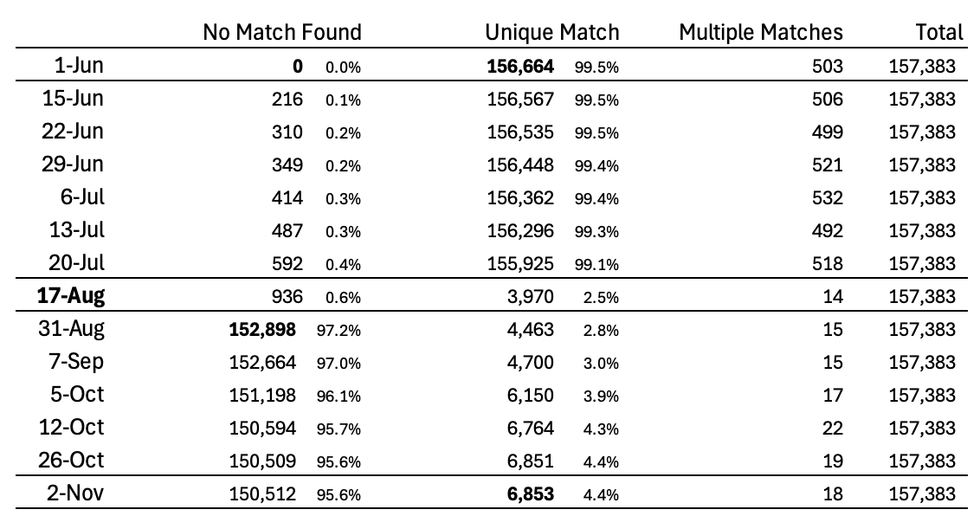
Task: Select the 150,594 no-match cell
Action: [262, 429]
